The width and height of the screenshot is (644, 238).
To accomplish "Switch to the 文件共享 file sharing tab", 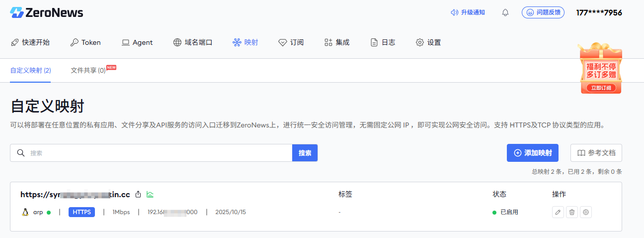I will click(x=88, y=71).
